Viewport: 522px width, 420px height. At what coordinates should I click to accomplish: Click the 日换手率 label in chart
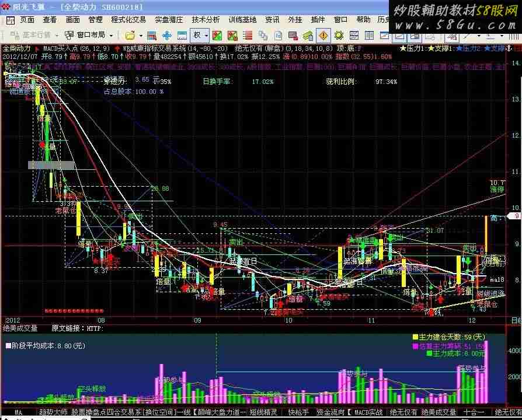(217, 82)
